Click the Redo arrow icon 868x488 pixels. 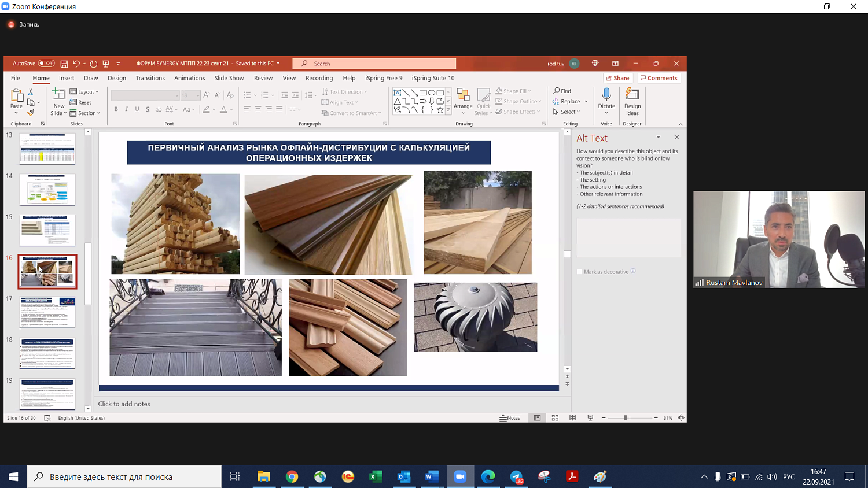coord(93,64)
